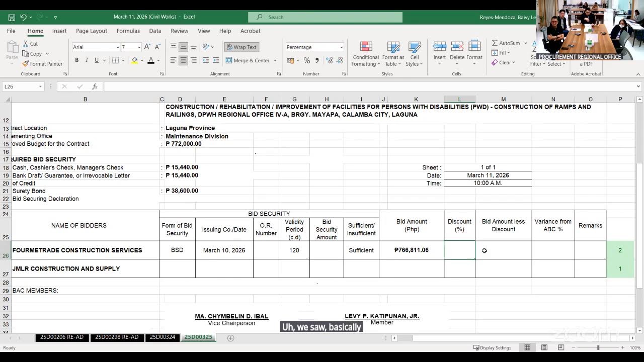Open Conditional Formatting menu

(x=366, y=54)
